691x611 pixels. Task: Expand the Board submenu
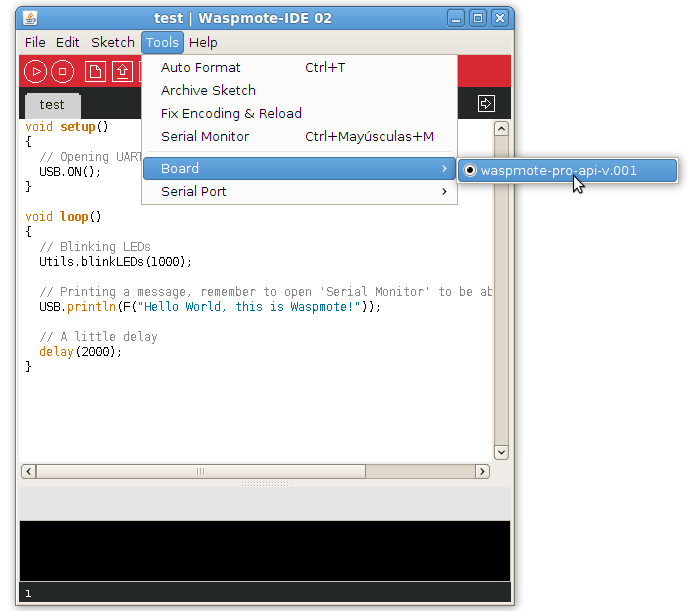299,168
